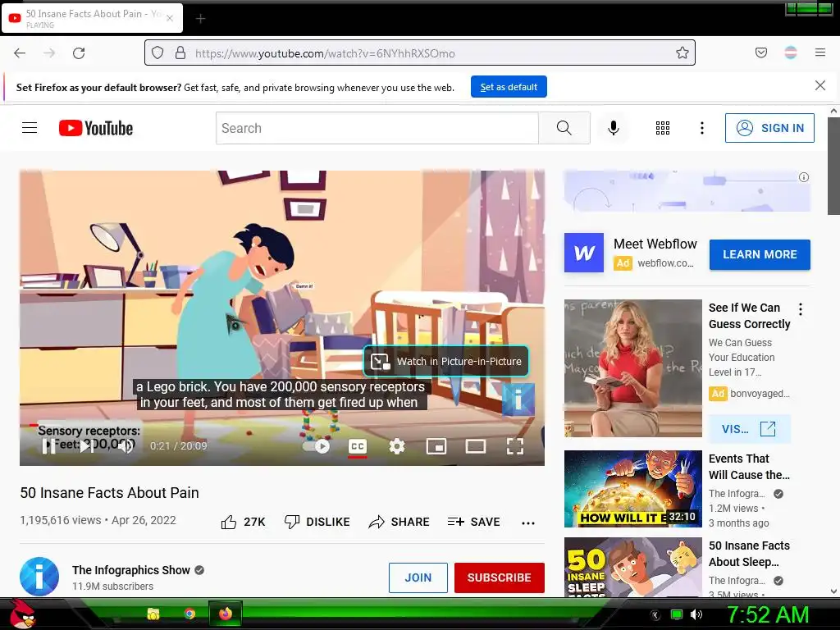
Task: Open video player settings gear
Action: (x=397, y=446)
